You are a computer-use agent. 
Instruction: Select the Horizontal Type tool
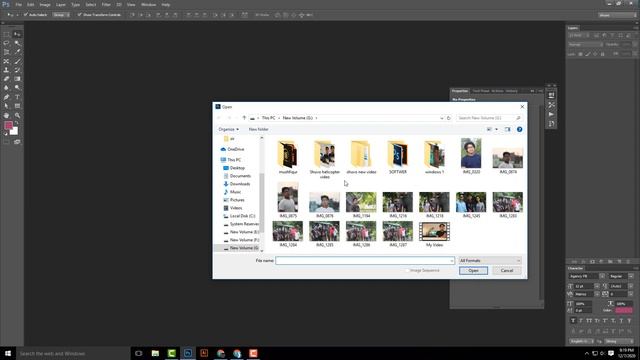[17, 97]
